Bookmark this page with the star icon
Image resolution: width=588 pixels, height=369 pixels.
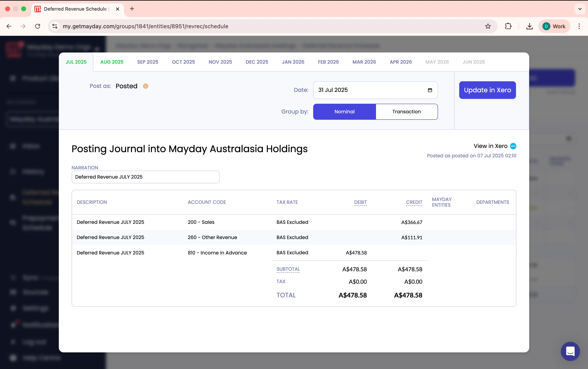pyautogui.click(x=488, y=26)
